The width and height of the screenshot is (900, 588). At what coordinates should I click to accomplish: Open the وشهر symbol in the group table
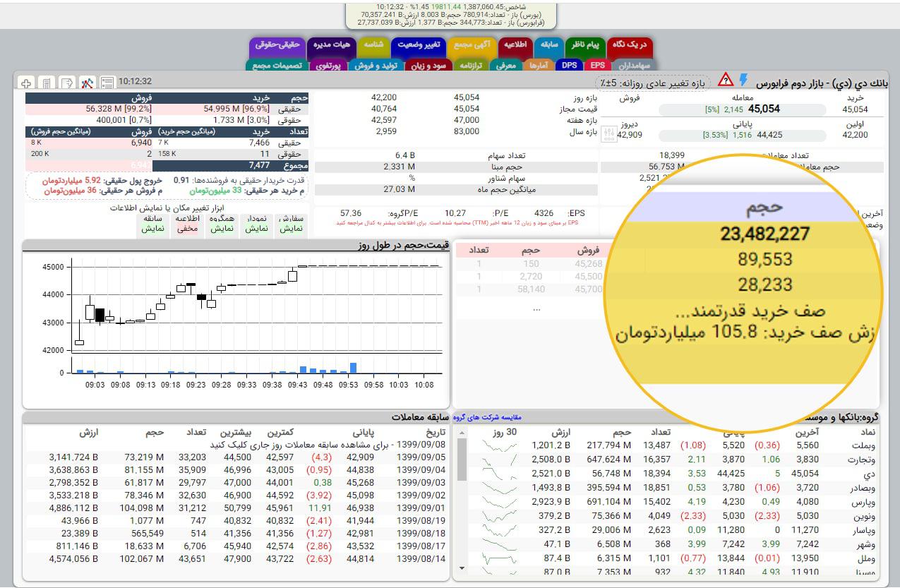(868, 544)
